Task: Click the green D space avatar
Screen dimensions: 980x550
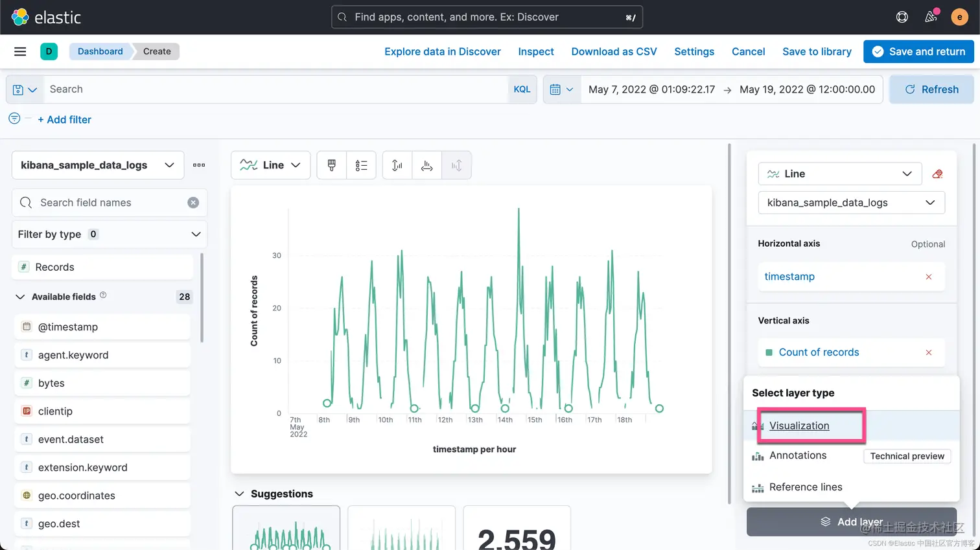Action: point(49,51)
